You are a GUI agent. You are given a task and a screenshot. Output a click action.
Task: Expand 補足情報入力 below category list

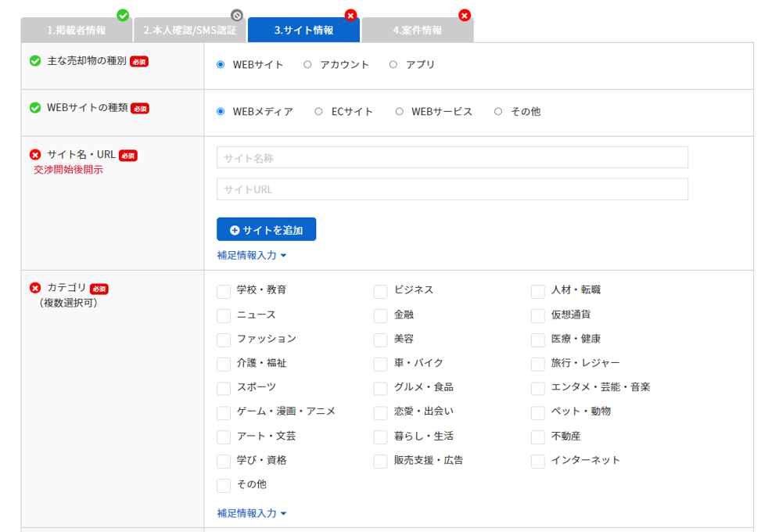pyautogui.click(x=251, y=513)
